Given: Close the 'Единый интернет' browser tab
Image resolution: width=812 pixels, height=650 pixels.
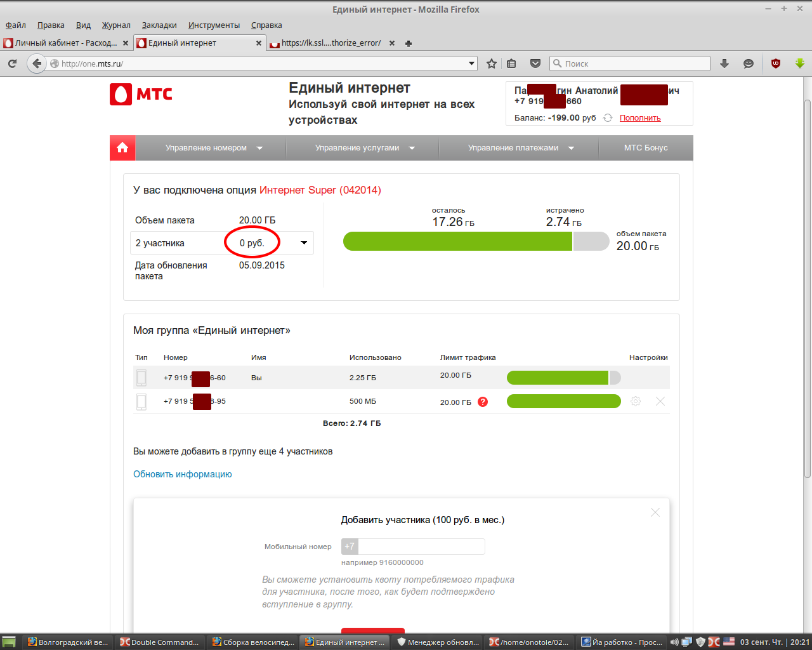Looking at the screenshot, I should 259,43.
